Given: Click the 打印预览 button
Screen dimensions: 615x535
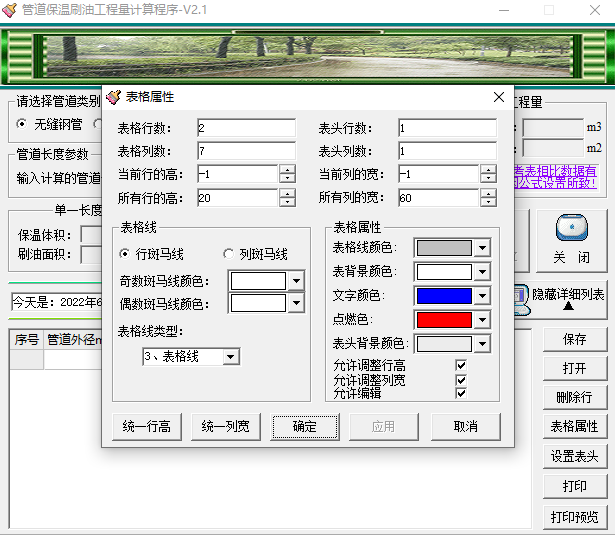Looking at the screenshot, I should coord(575,517).
